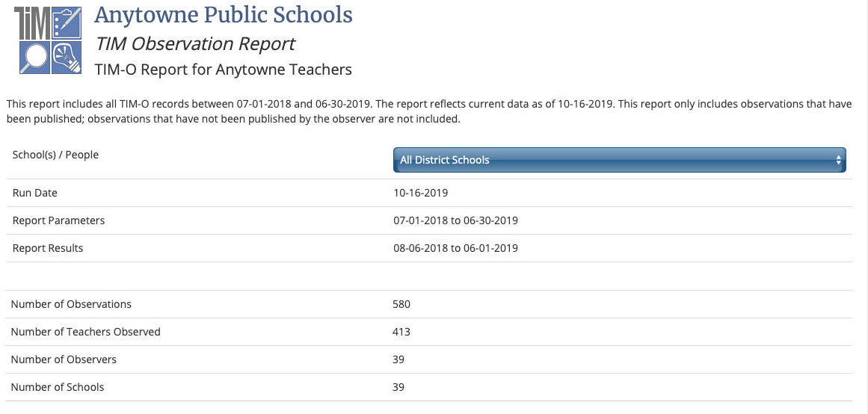Click the TIM Observation Report title

pyautogui.click(x=195, y=44)
